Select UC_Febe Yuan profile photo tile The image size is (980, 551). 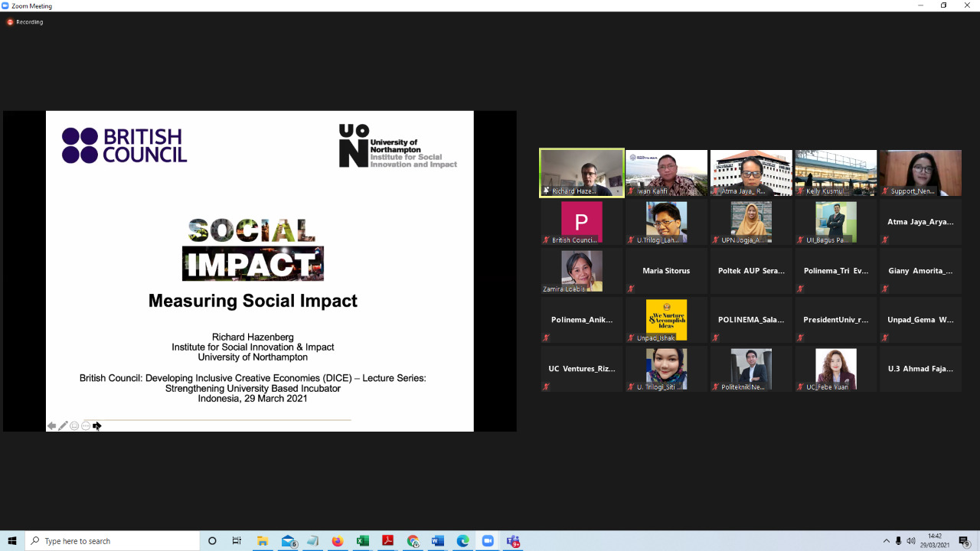click(x=835, y=369)
